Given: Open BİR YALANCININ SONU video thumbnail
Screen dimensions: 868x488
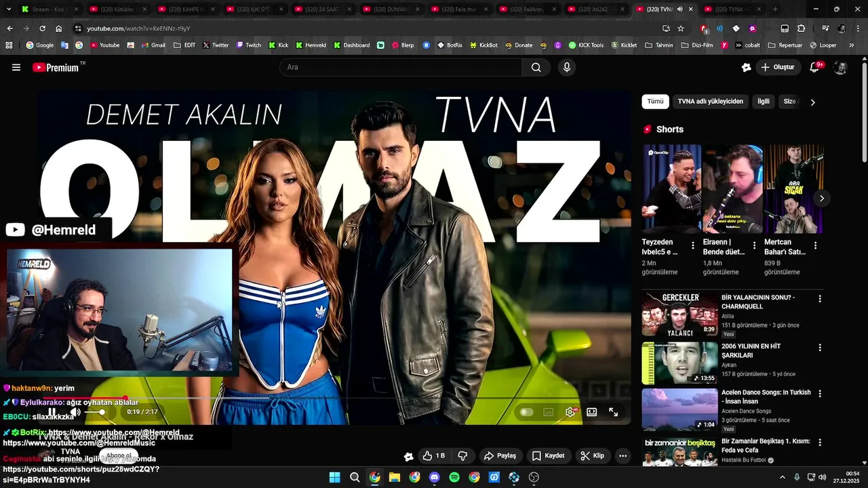Looking at the screenshot, I should click(679, 314).
